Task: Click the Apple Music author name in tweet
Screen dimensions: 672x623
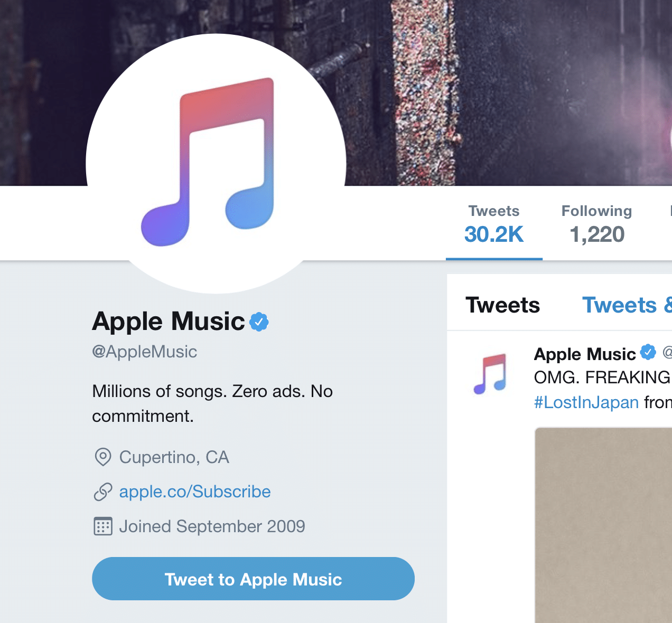Action: pos(585,354)
